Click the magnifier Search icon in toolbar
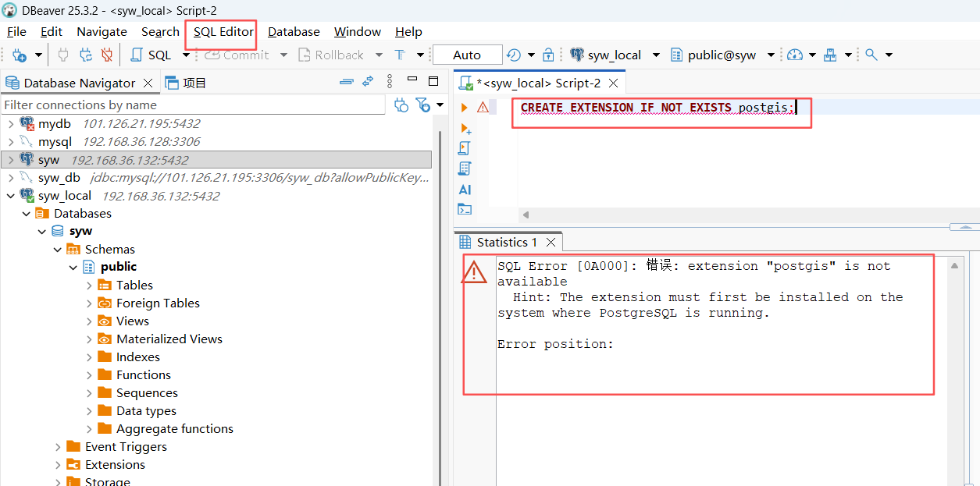 (x=871, y=55)
